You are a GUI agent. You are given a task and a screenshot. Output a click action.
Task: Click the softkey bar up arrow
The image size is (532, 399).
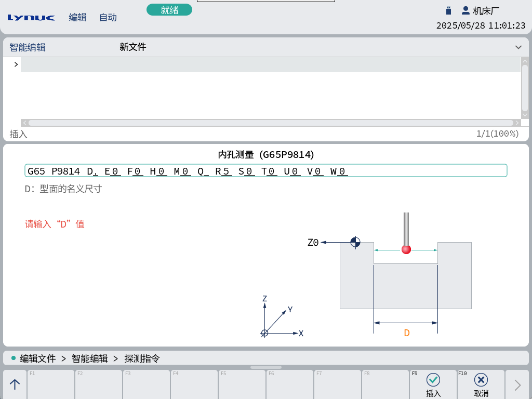(x=15, y=385)
